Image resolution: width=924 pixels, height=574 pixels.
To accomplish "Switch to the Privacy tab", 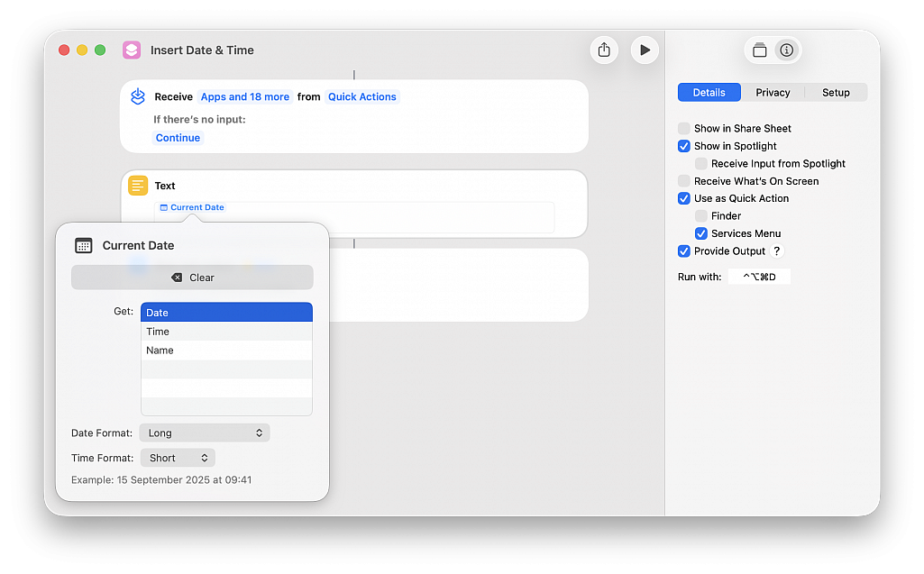I will [773, 93].
